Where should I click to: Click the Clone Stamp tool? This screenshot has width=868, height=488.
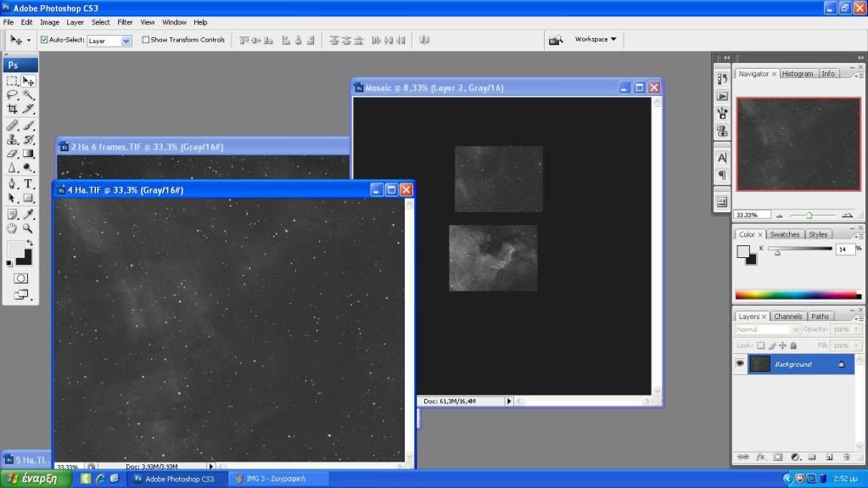(x=12, y=139)
